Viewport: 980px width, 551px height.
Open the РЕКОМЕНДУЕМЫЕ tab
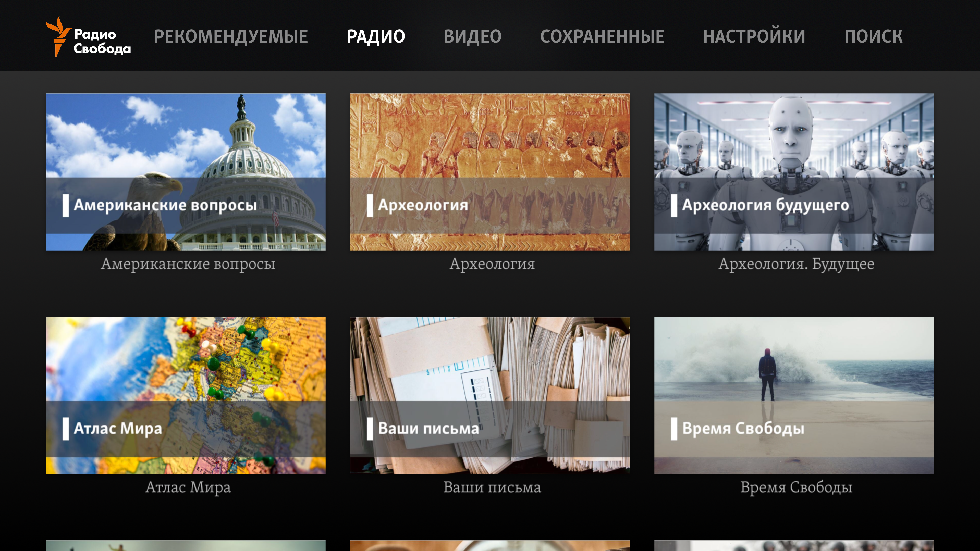[231, 36]
